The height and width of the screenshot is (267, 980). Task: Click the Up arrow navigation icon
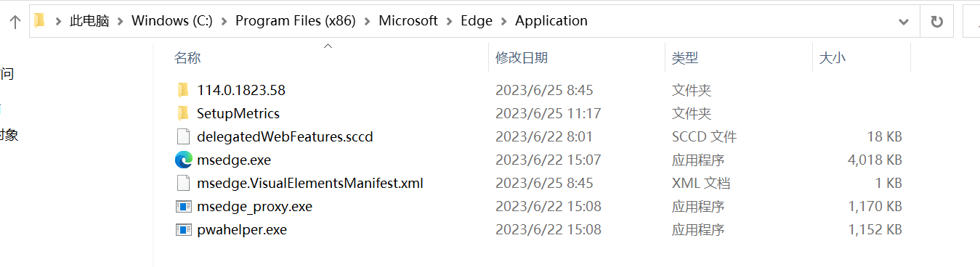click(15, 22)
